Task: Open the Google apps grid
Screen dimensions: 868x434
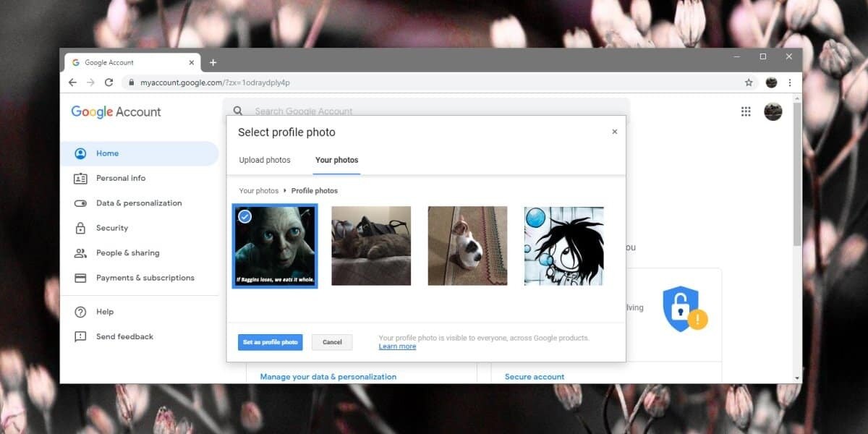Action: [x=746, y=111]
